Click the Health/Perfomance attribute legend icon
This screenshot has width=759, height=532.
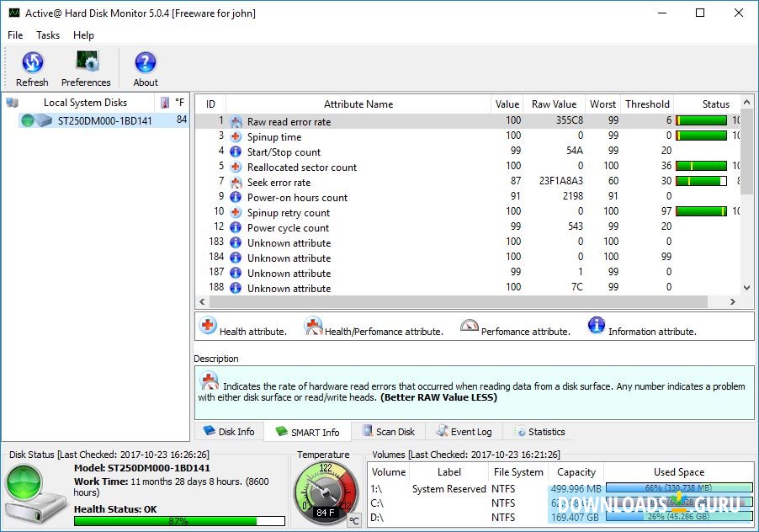[313, 326]
